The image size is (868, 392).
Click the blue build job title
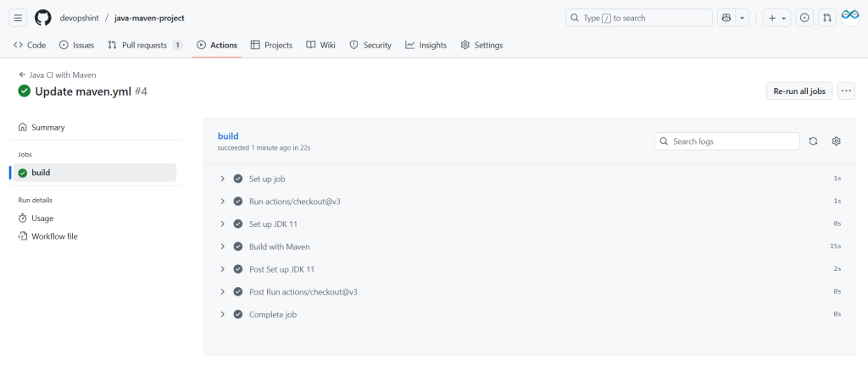coord(228,136)
